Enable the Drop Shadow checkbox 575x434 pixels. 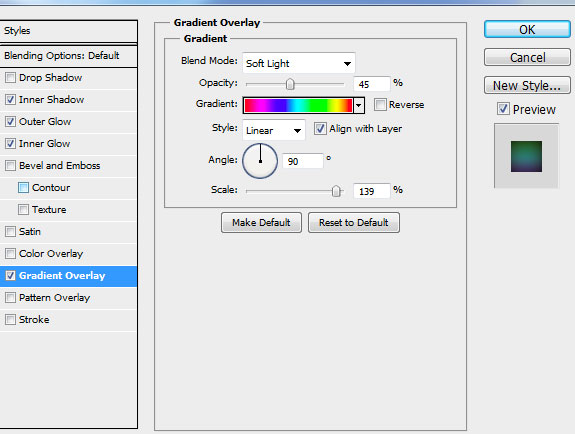point(10,77)
